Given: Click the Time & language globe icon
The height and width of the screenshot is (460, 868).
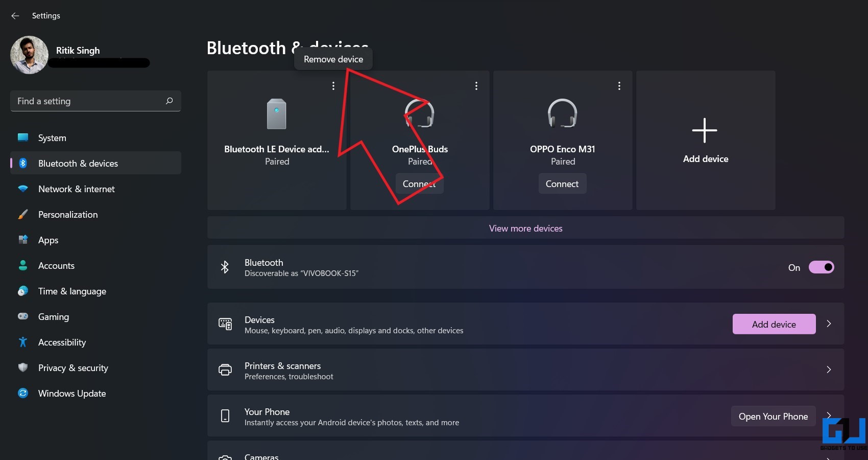Looking at the screenshot, I should pos(23,291).
